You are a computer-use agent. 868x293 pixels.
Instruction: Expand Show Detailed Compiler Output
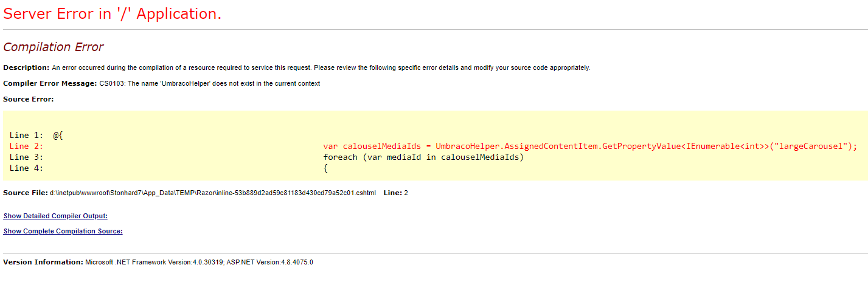tap(55, 216)
